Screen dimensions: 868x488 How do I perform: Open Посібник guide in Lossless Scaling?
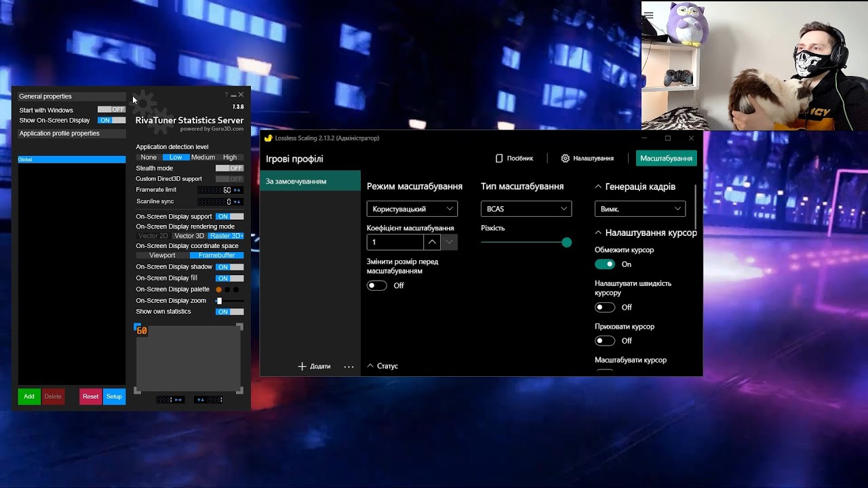pyautogui.click(x=514, y=158)
